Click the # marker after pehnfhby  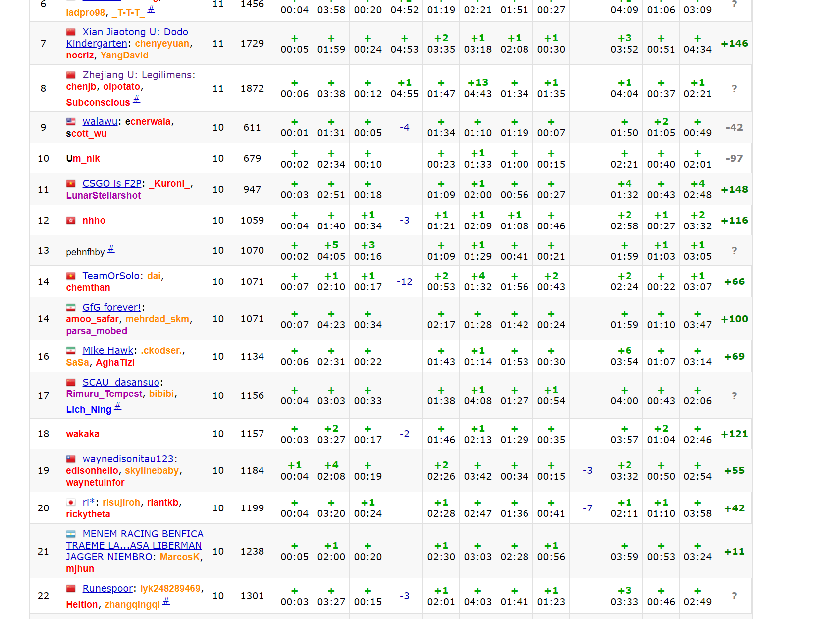pyautogui.click(x=111, y=249)
